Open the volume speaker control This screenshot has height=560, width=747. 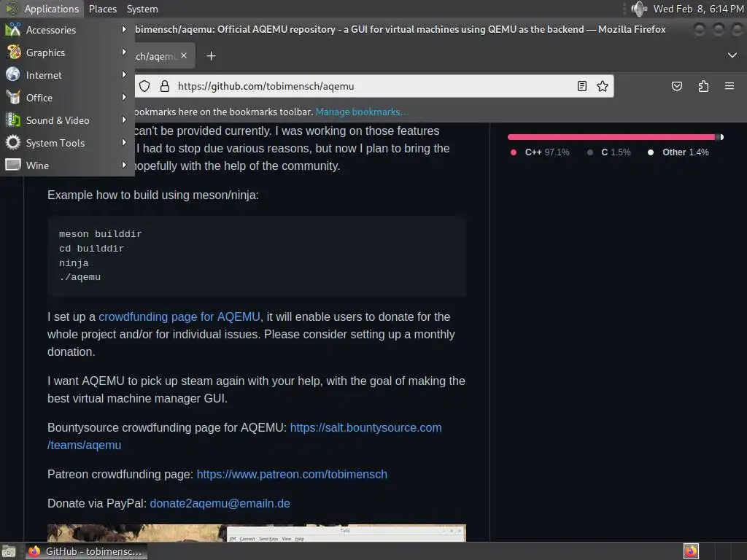639,9
